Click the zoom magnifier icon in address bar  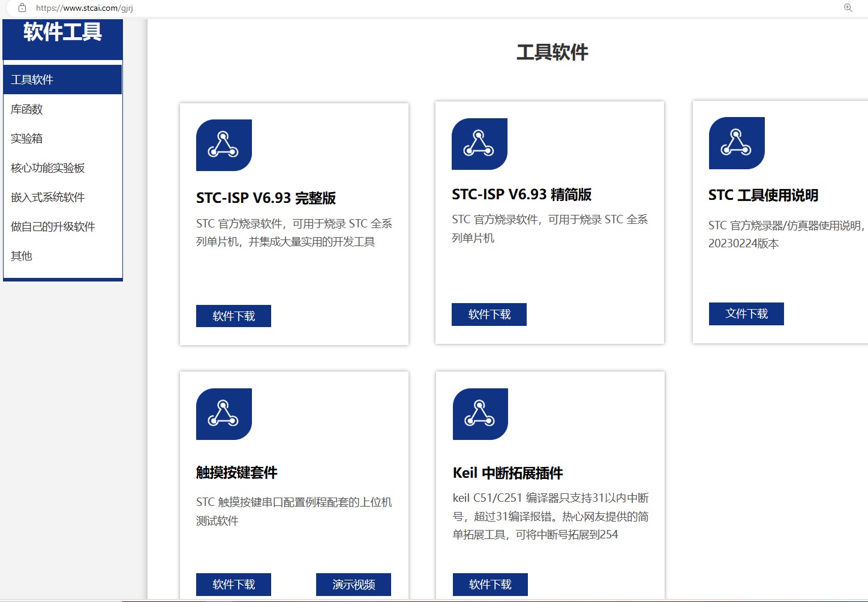848,8
